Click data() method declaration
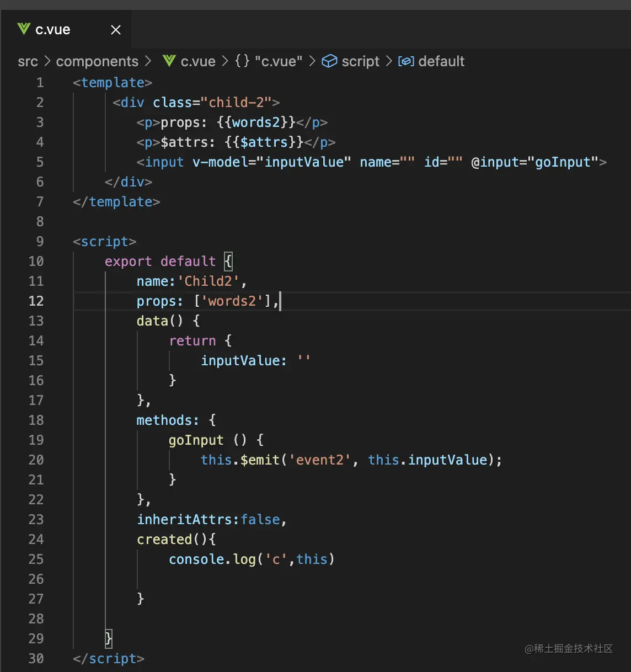Screen dimensions: 631x672 click(x=160, y=321)
